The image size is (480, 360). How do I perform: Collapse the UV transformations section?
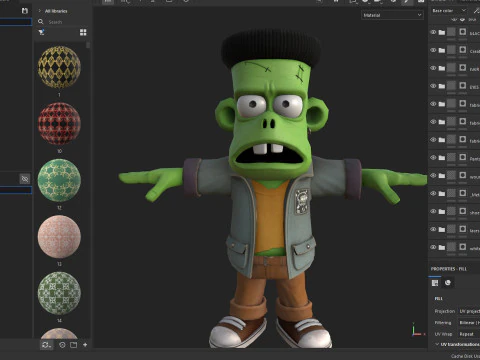(x=437, y=344)
